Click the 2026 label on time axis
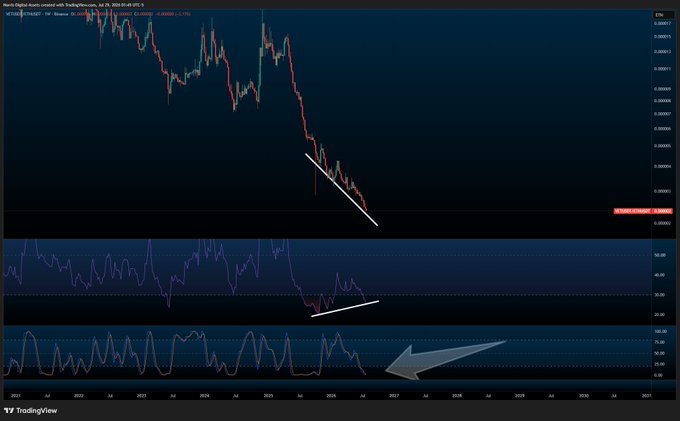The image size is (680, 421). 331,396
